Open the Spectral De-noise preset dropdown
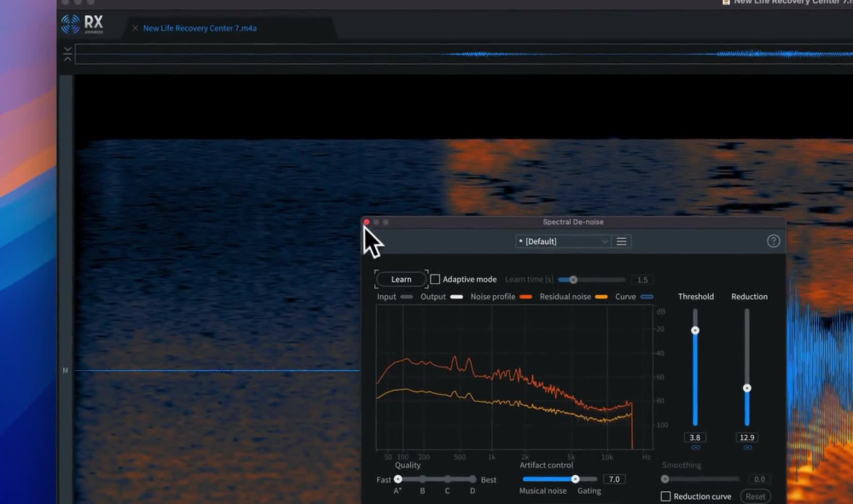Image resolution: width=853 pixels, height=504 pixels. (x=562, y=241)
